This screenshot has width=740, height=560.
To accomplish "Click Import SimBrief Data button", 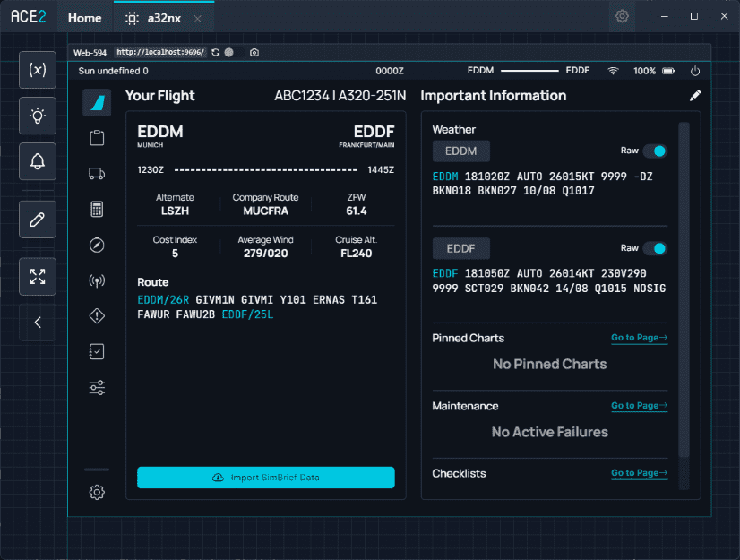I will (265, 478).
